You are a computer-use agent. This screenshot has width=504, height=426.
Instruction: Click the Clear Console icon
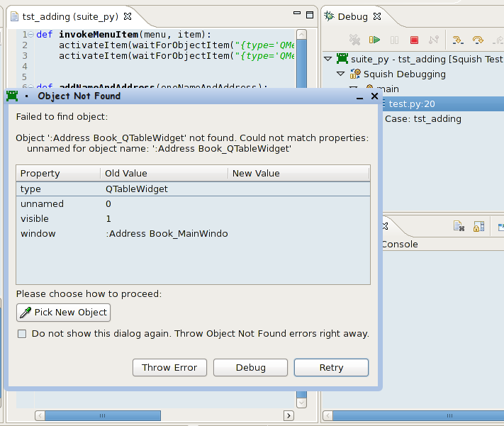[x=459, y=227]
